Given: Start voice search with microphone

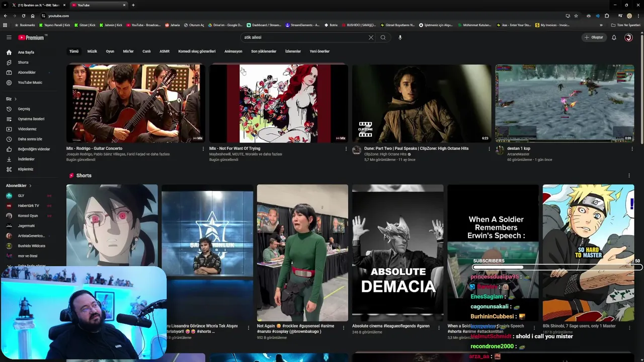Looking at the screenshot, I should coord(400,37).
